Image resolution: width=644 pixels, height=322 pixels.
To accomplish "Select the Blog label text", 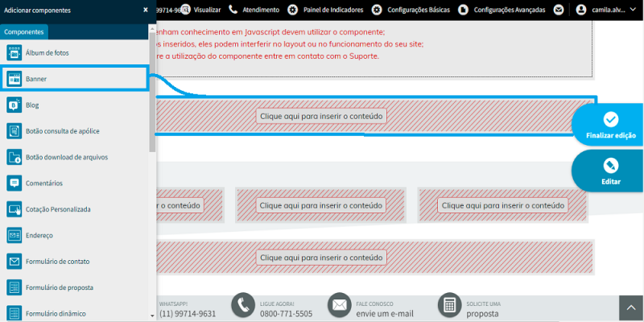I will click(x=32, y=105).
